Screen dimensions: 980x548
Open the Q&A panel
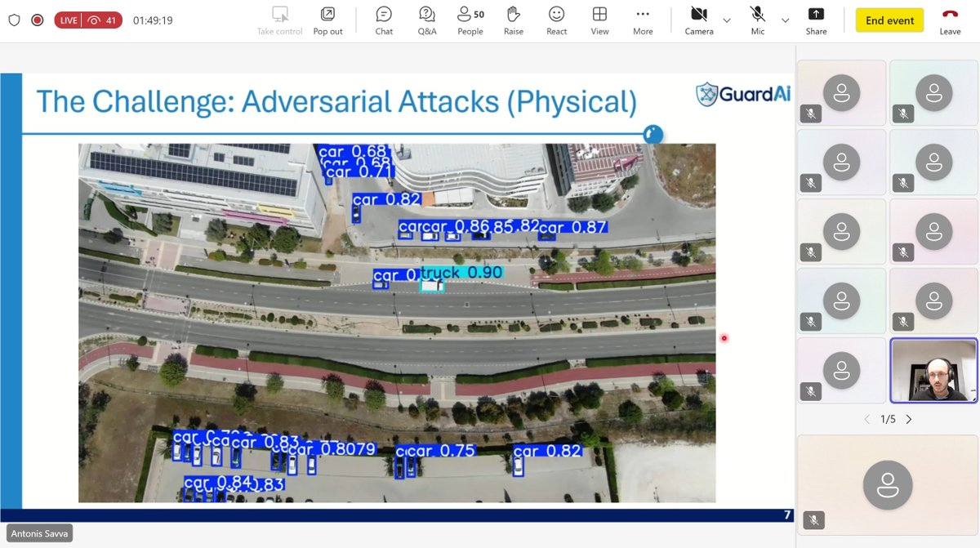[x=426, y=20]
